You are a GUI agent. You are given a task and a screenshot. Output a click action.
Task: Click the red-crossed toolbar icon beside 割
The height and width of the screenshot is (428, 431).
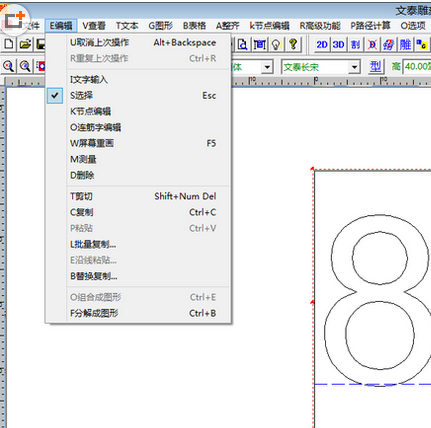[372, 44]
